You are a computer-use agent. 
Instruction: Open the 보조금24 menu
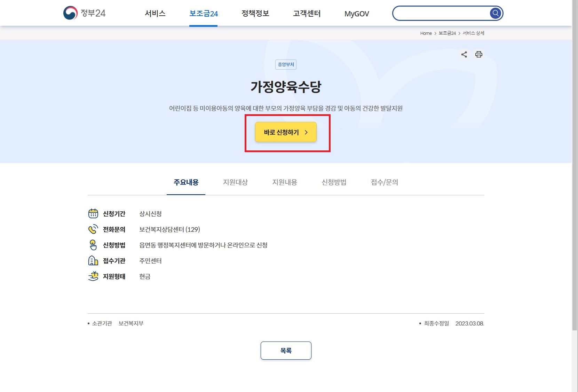coord(204,14)
